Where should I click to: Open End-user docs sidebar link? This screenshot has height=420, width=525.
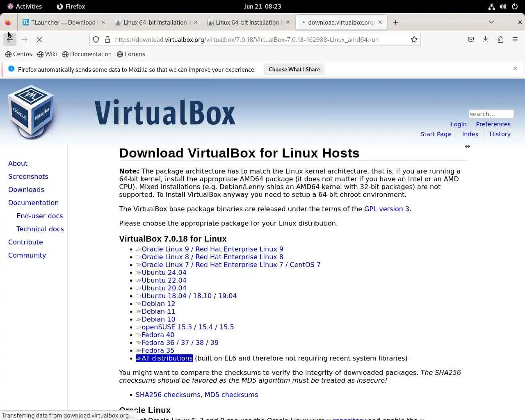click(40, 216)
